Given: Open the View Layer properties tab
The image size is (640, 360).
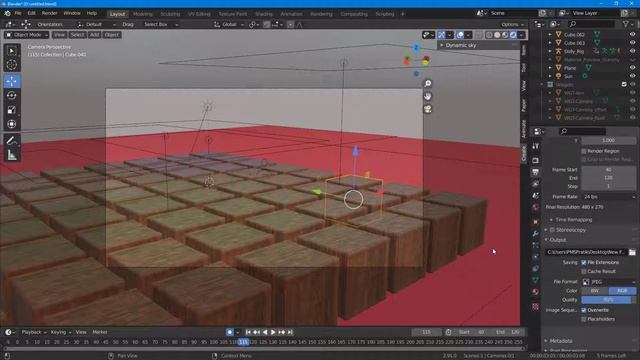Looking at the screenshot, I should pos(536,184).
